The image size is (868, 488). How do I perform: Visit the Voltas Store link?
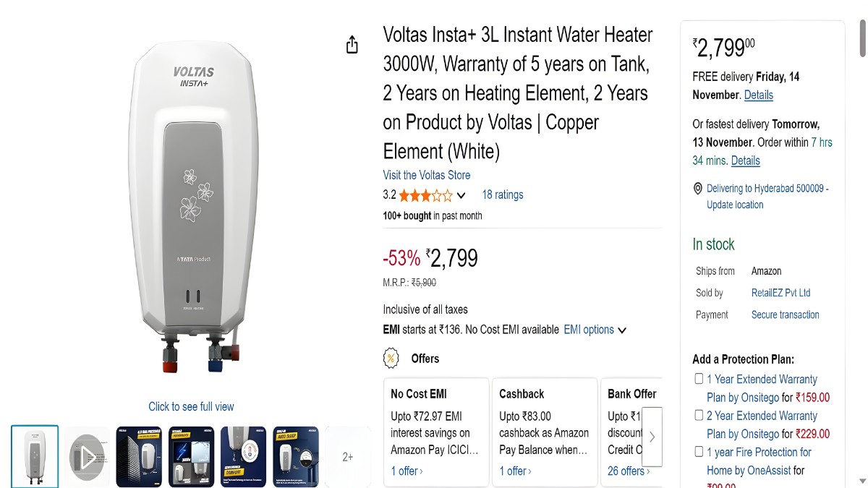(x=427, y=175)
